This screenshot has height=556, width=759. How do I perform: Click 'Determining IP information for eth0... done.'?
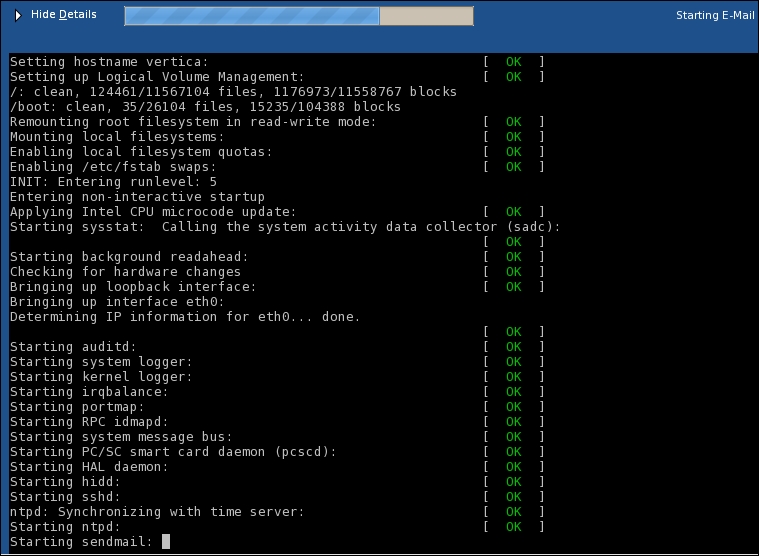point(185,317)
